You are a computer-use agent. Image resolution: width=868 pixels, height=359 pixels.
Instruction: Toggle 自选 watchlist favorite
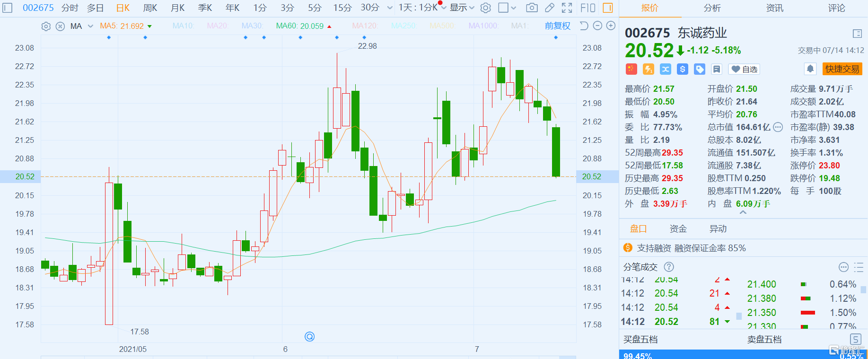(x=744, y=69)
